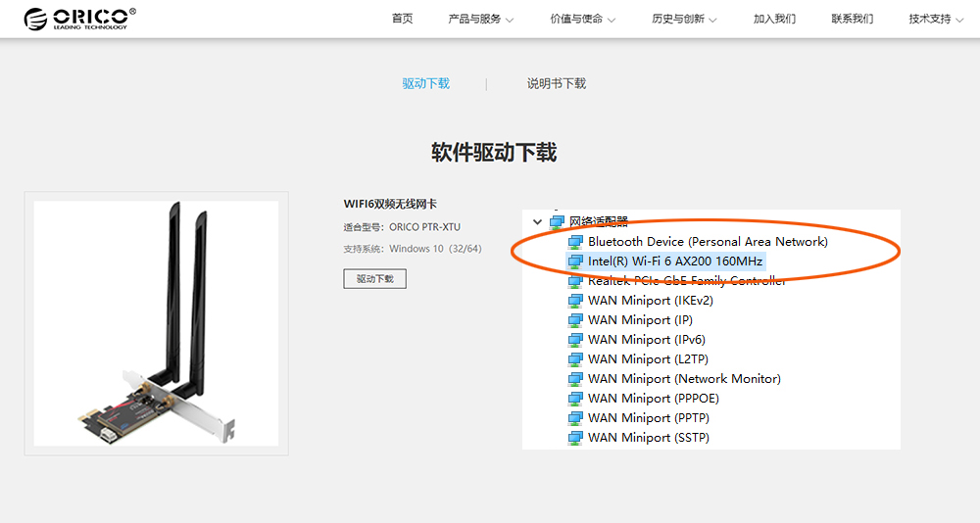Expand the 历史与创新 dropdown chevron
This screenshot has width=980, height=523.
coord(713,20)
